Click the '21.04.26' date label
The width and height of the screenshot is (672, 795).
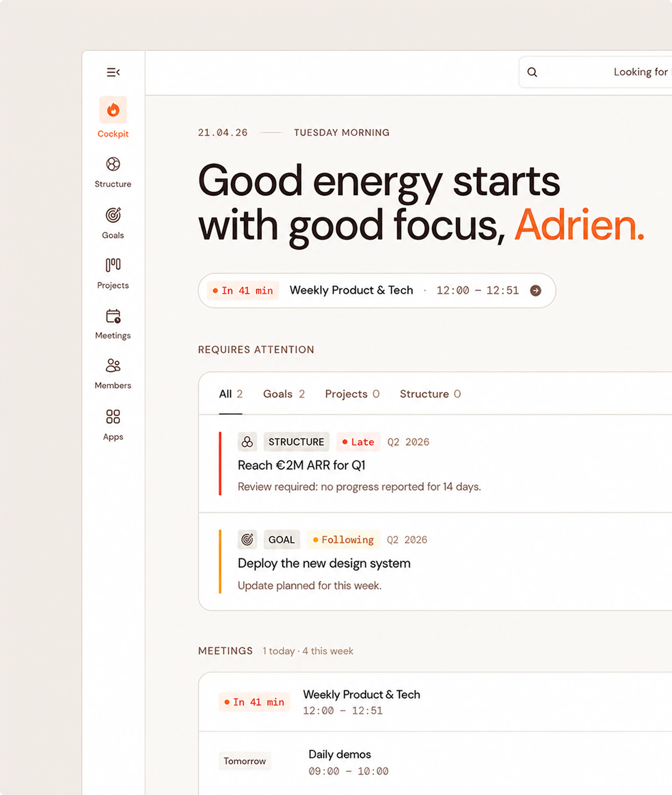click(x=223, y=132)
